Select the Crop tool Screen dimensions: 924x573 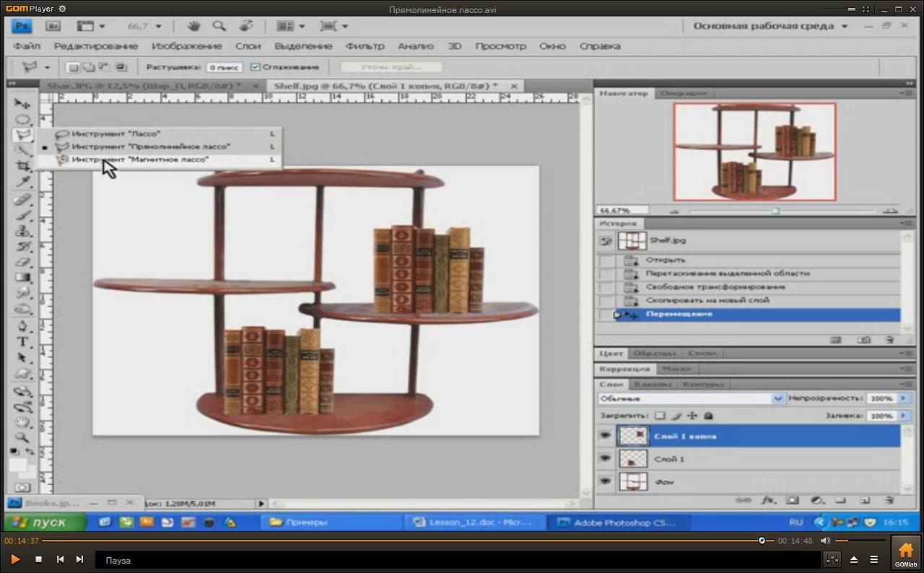tap(23, 166)
